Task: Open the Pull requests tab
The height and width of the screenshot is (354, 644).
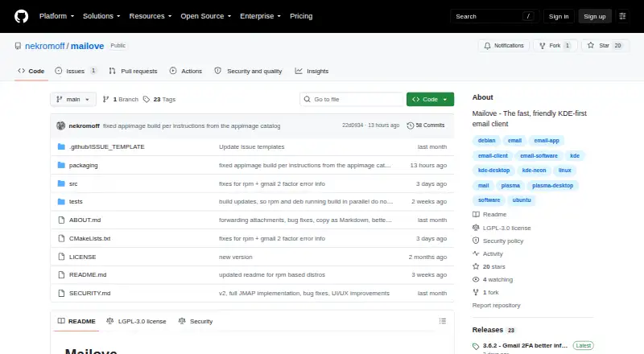Action: click(133, 71)
